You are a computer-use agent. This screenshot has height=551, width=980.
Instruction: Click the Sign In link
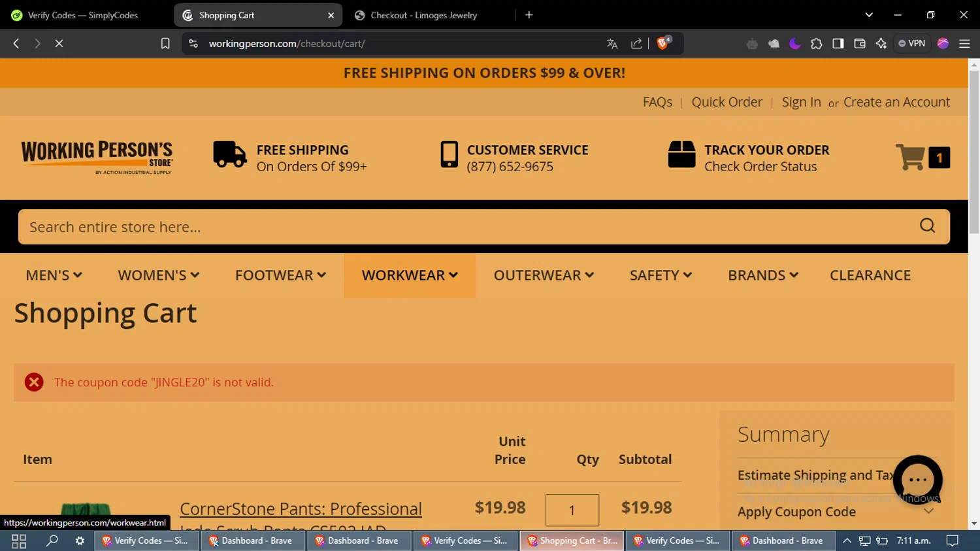point(801,102)
